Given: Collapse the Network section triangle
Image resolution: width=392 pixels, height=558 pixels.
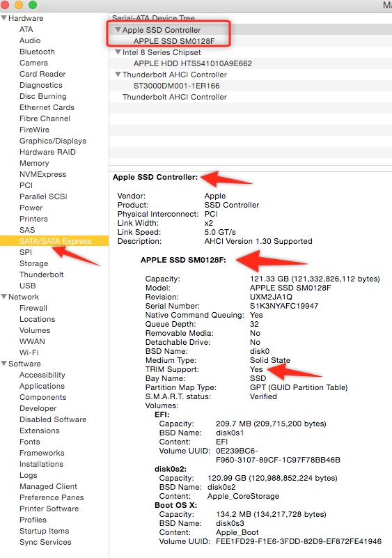Looking at the screenshot, I should pos(4,297).
